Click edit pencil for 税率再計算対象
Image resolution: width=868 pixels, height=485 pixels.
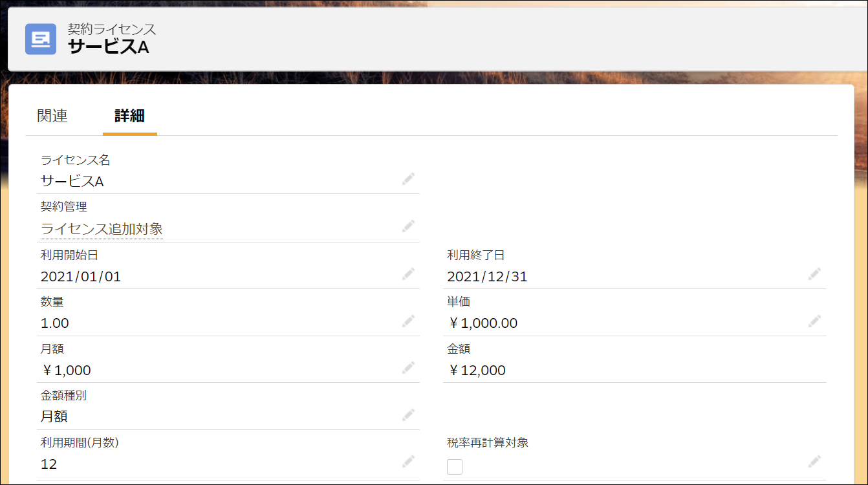(814, 462)
